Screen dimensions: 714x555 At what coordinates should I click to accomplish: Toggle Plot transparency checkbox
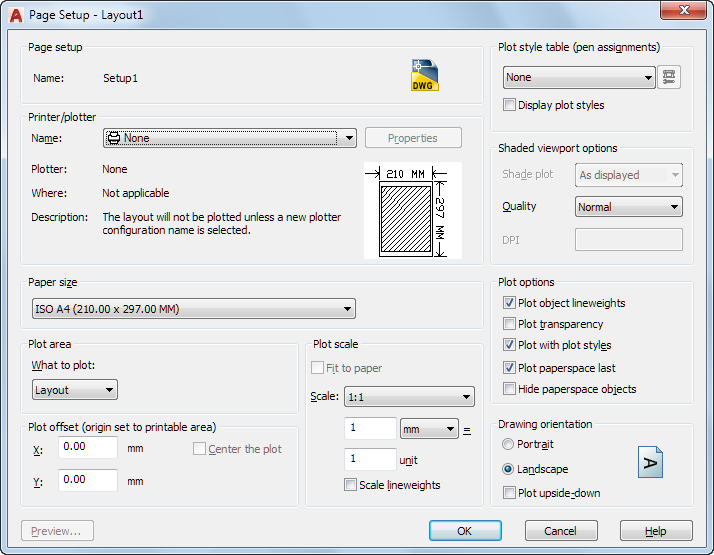tap(510, 324)
